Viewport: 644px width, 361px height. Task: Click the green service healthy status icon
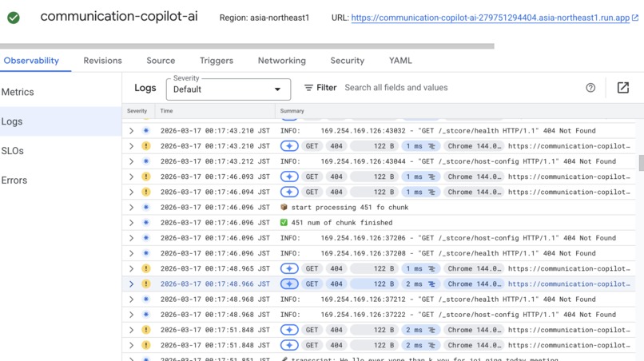(x=14, y=18)
